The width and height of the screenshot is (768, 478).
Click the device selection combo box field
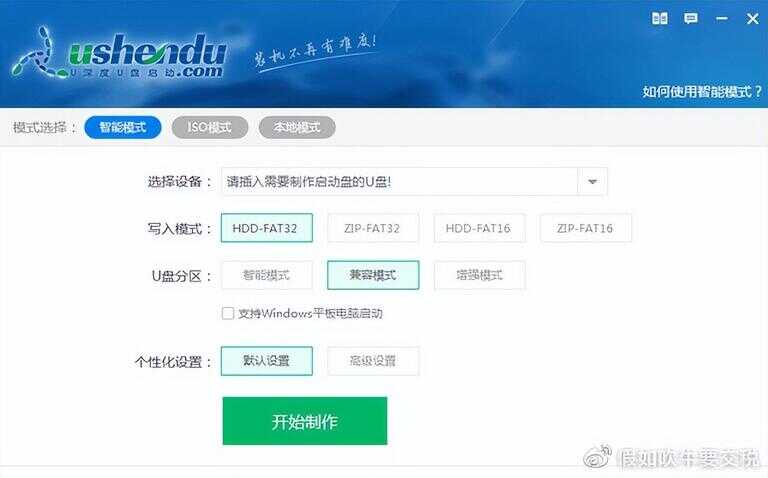point(414,182)
